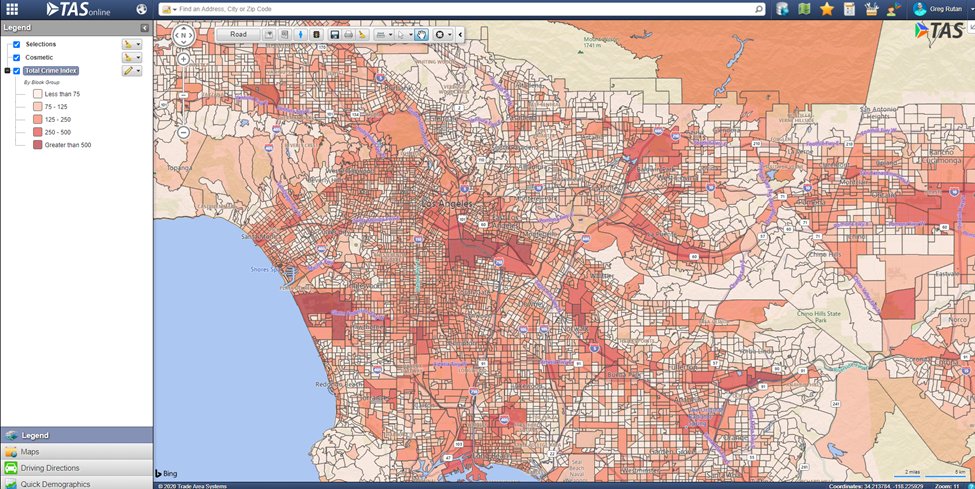The width and height of the screenshot is (975, 489).
Task: Toggle Total Crime Index layer checkbox
Action: pos(17,71)
